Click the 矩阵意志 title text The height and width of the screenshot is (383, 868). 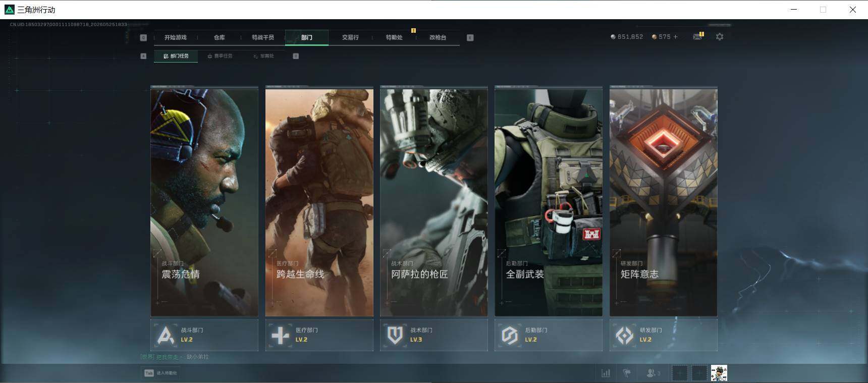639,274
